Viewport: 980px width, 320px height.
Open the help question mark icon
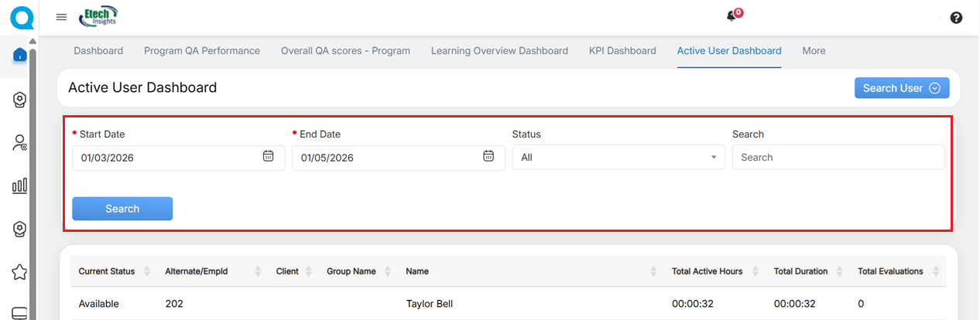click(956, 18)
